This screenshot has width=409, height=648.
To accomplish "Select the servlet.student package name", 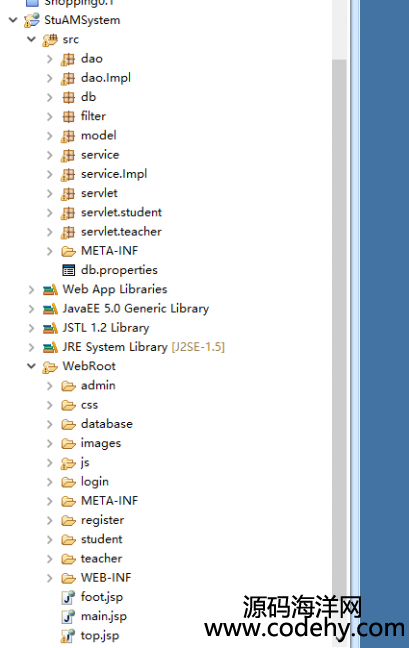I will tap(121, 212).
